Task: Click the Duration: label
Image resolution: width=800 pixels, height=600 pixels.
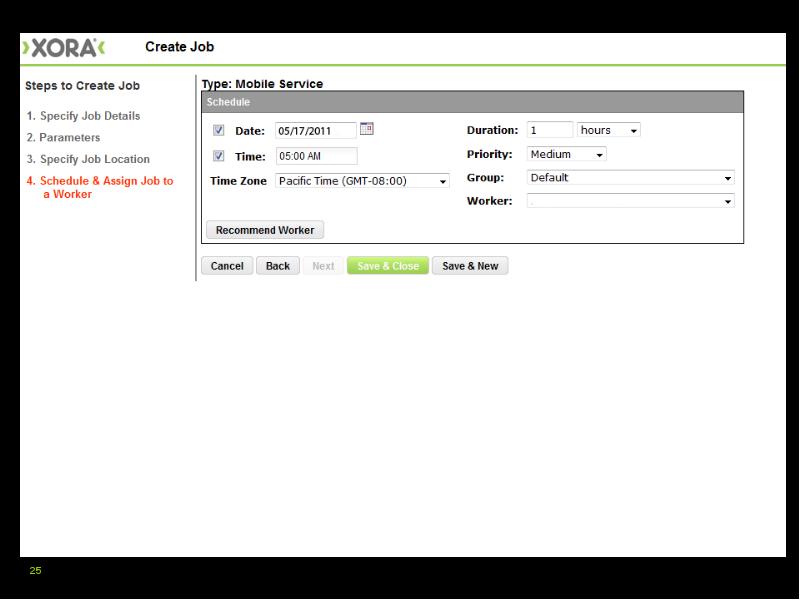Action: click(x=492, y=130)
